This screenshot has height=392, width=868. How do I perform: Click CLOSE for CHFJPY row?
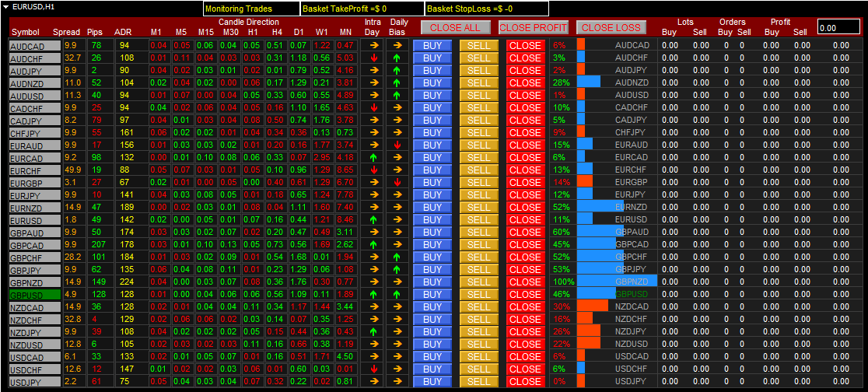tap(525, 133)
